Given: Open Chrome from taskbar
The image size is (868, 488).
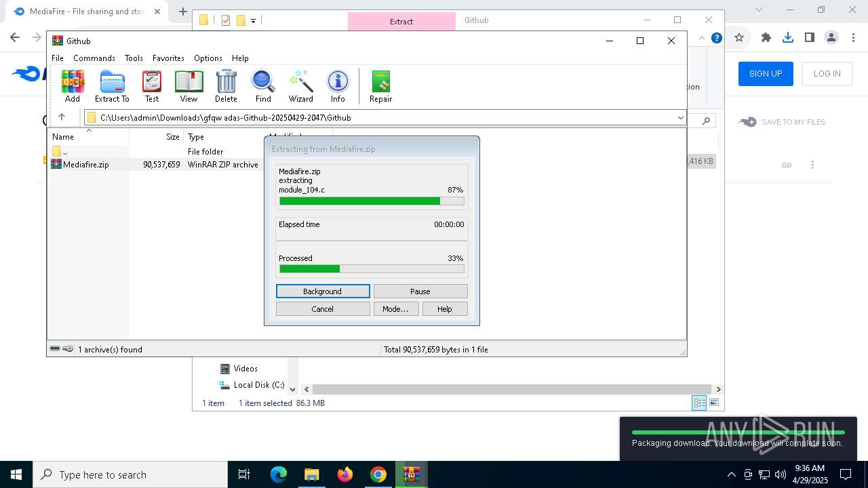Looking at the screenshot, I should pos(378,474).
